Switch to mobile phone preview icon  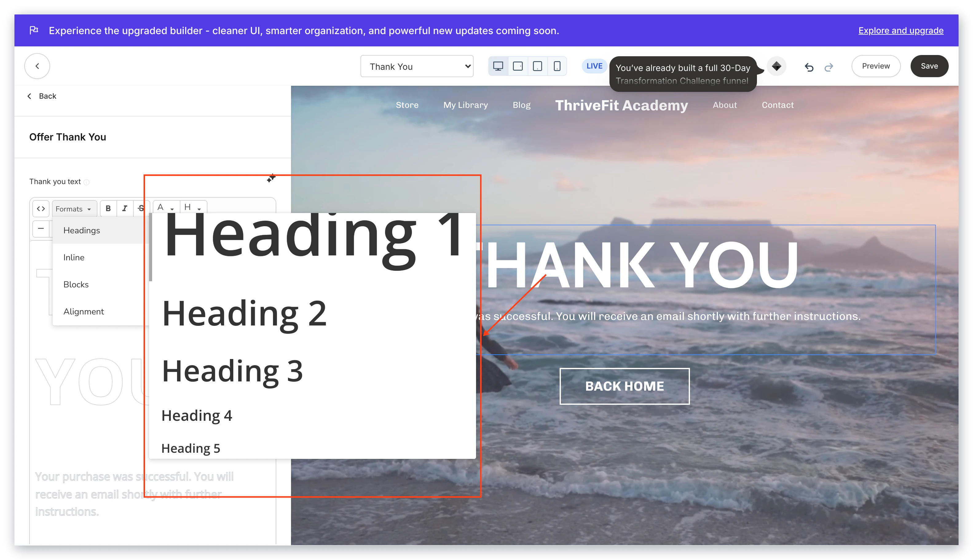tap(557, 66)
